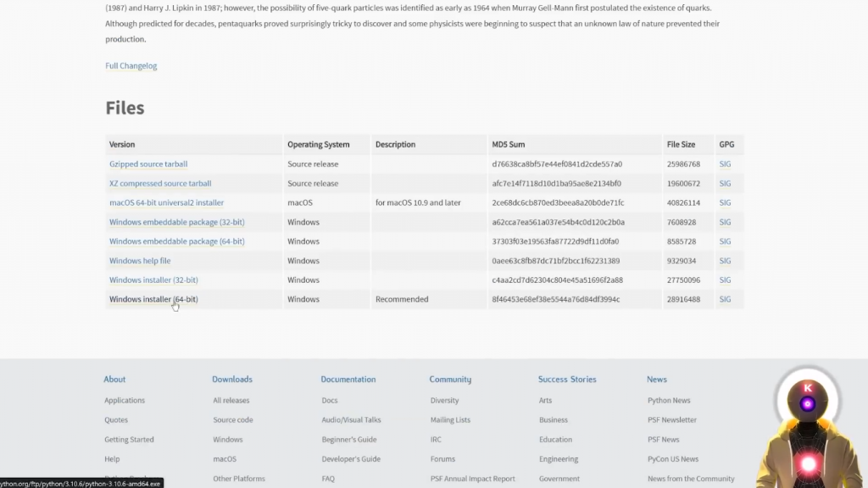The width and height of the screenshot is (868, 488).
Task: Open the Documentation footer heading
Action: pos(348,380)
